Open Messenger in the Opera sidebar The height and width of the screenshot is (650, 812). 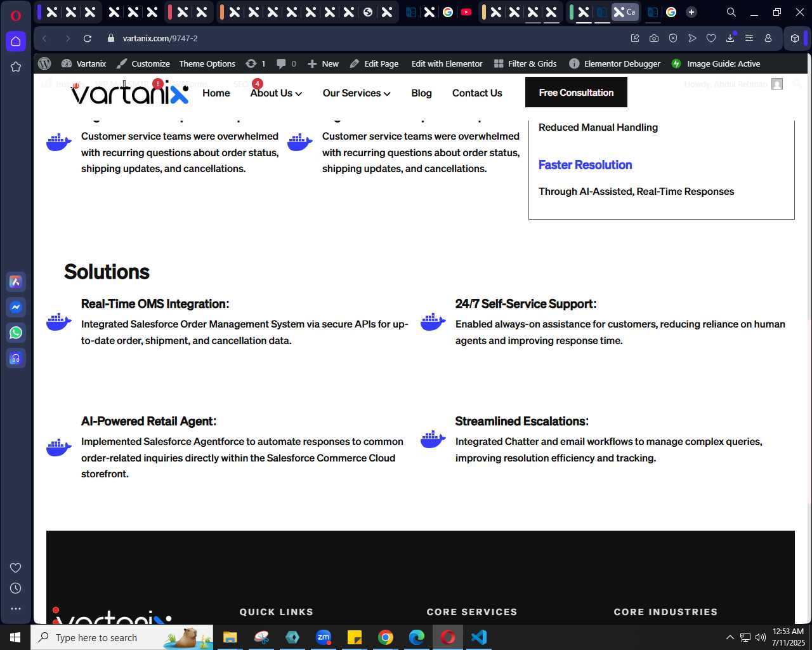pos(16,307)
